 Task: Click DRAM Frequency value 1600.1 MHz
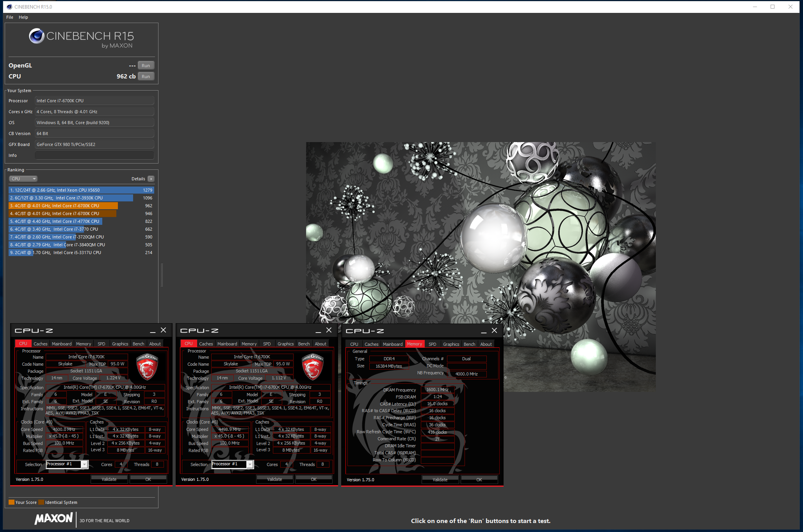point(438,390)
